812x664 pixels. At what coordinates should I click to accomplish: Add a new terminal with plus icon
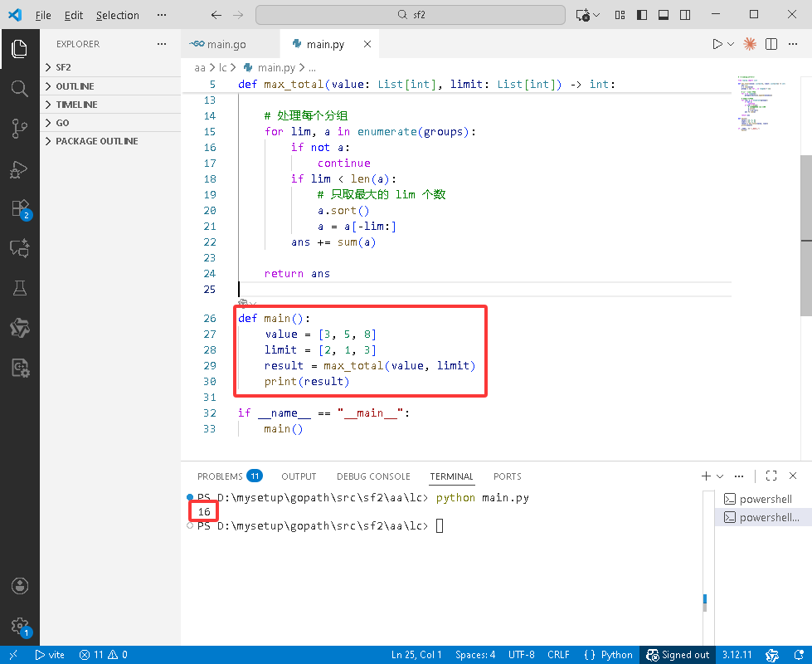click(706, 476)
